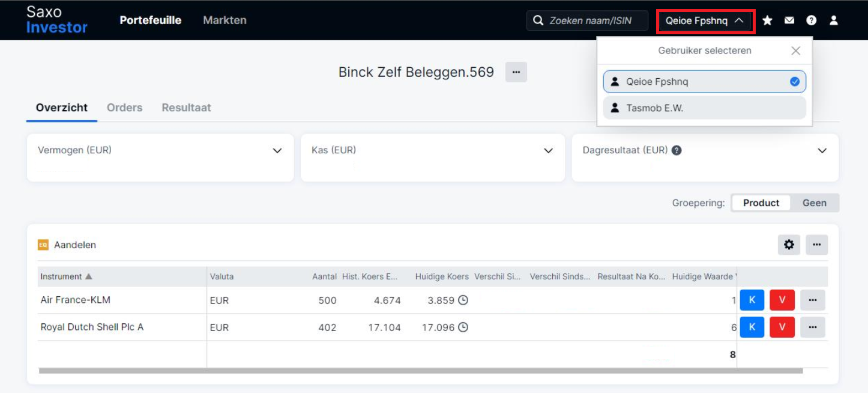Image resolution: width=868 pixels, height=393 pixels.
Task: Set Groepering to Geen
Action: pos(815,203)
